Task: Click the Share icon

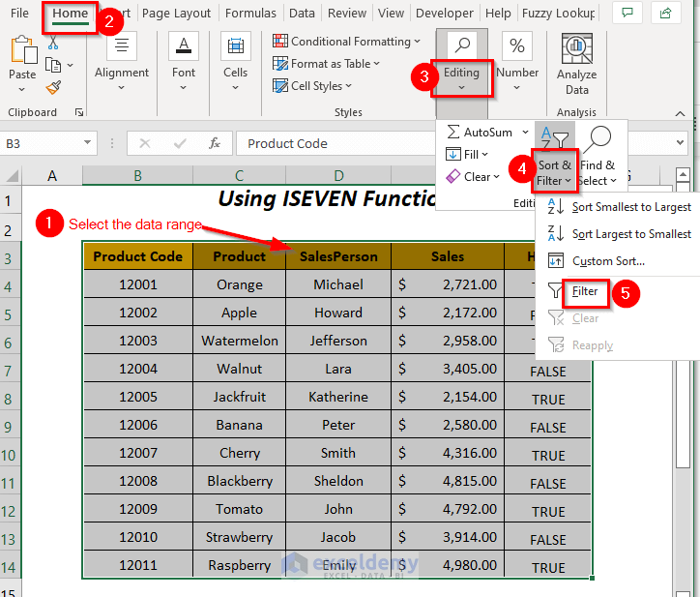Action: [x=665, y=13]
